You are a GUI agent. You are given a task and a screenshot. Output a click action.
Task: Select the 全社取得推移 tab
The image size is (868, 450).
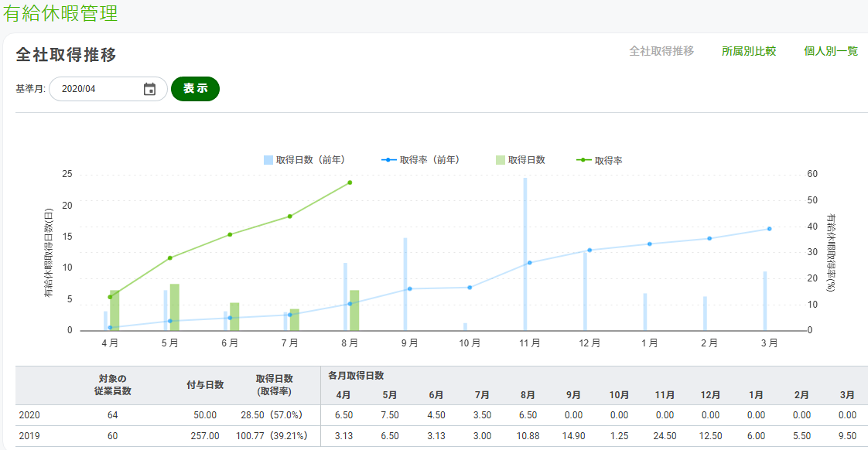(661, 51)
